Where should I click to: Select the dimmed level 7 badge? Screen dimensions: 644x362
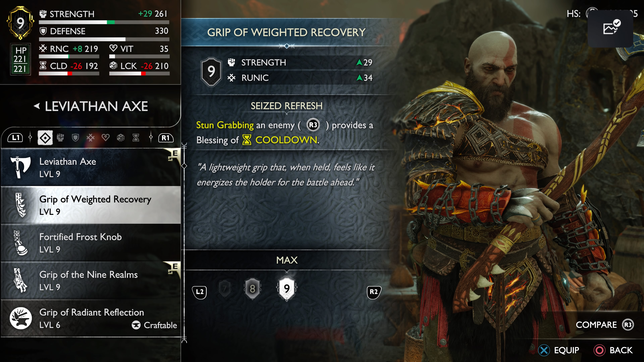coord(225,289)
